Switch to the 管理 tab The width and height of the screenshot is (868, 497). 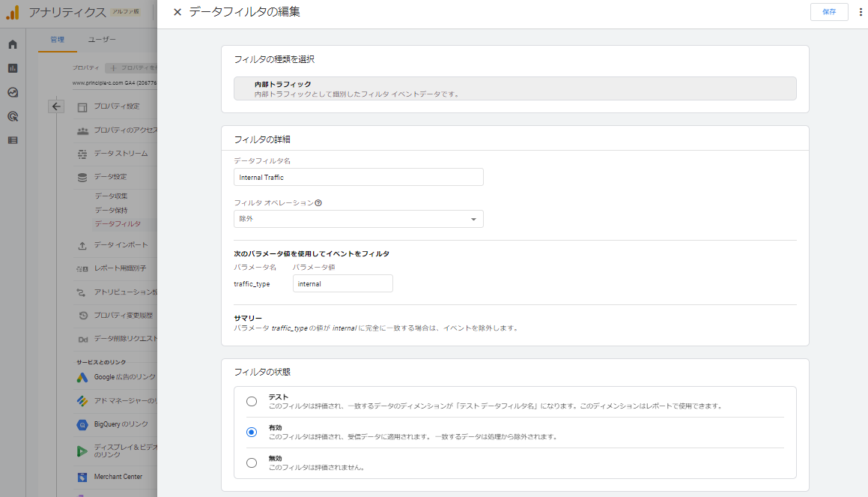click(58, 40)
